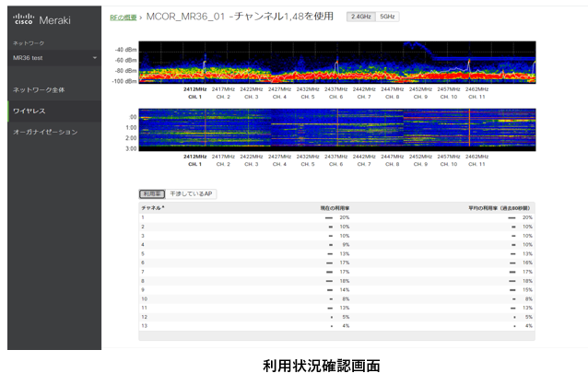This screenshot has height=385, width=588.
Task: Click channel 6 average utilization 16%
Action: (x=527, y=262)
